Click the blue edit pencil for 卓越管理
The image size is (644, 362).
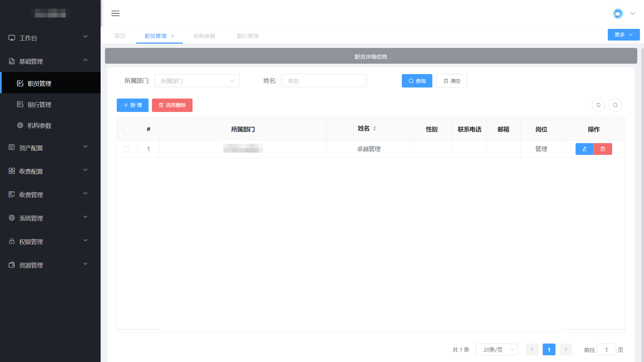click(x=585, y=149)
